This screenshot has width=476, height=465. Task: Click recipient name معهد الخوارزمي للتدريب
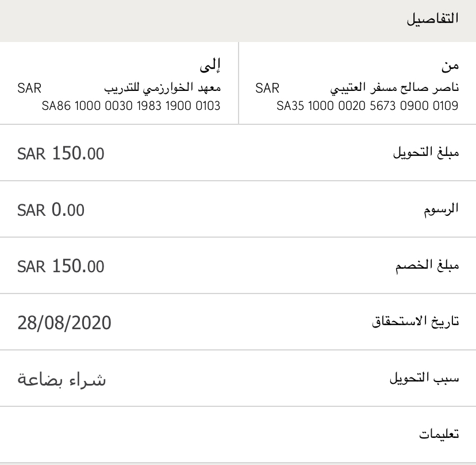[x=162, y=88]
